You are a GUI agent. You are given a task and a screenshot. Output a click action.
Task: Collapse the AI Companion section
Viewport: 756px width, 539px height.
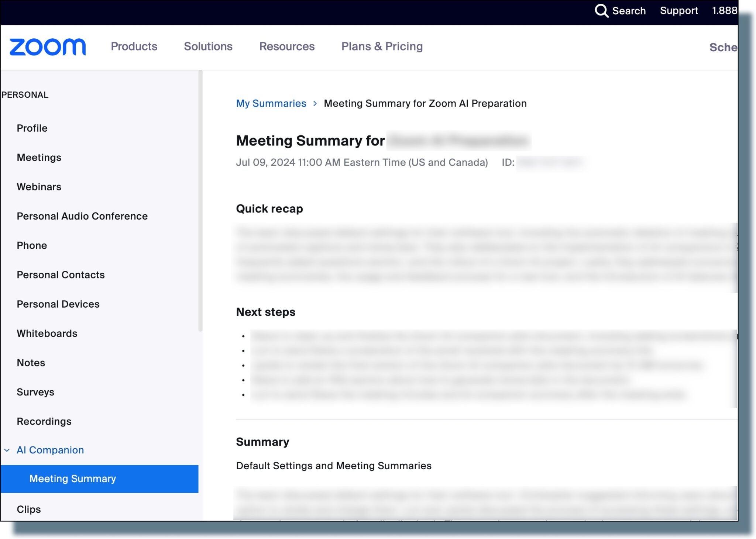(7, 450)
